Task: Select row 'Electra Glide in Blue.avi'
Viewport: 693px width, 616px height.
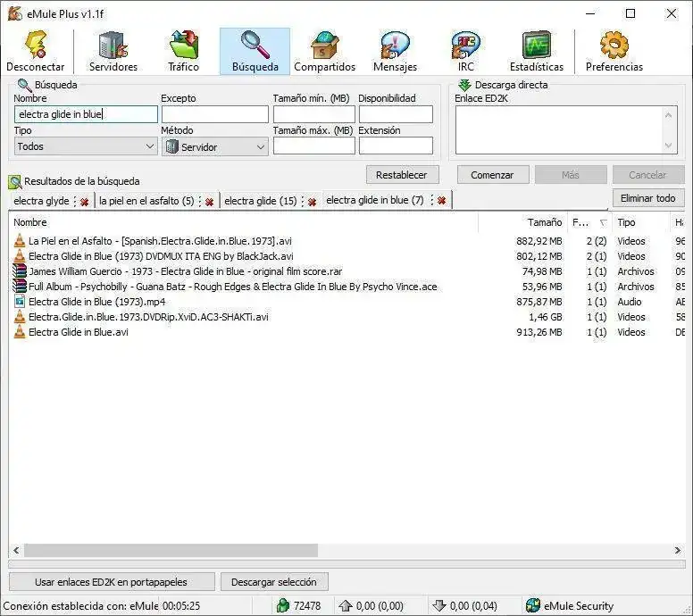Action: pyautogui.click(x=346, y=332)
